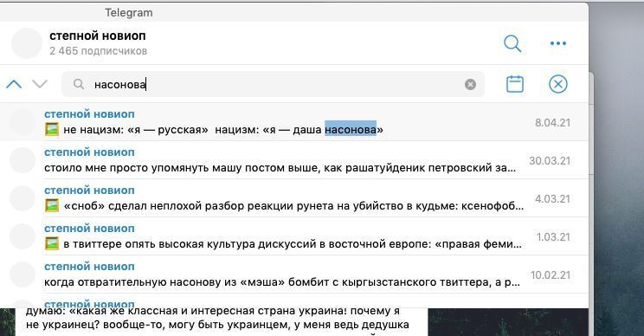
Task: Click the photo icon in the 8.04.21 result
Action: click(52, 129)
